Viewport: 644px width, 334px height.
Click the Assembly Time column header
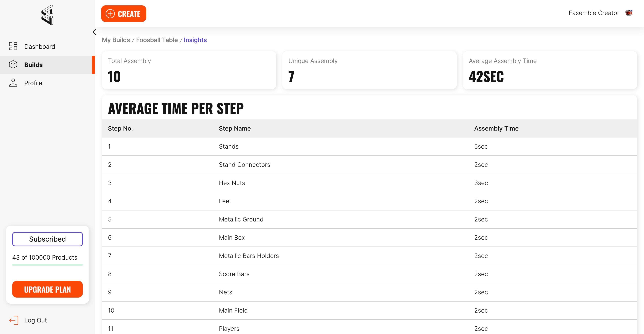496,128
